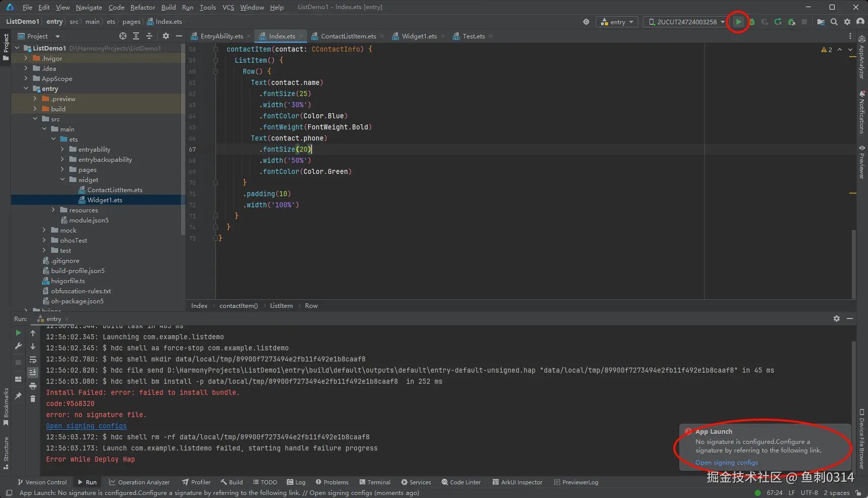The height and width of the screenshot is (498, 868).
Task: Run the app with the green play button
Action: click(x=739, y=22)
